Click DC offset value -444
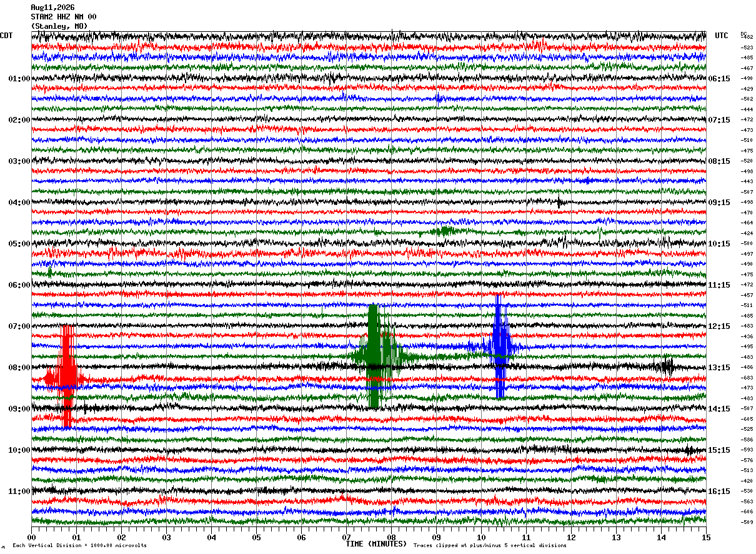 (x=747, y=109)
